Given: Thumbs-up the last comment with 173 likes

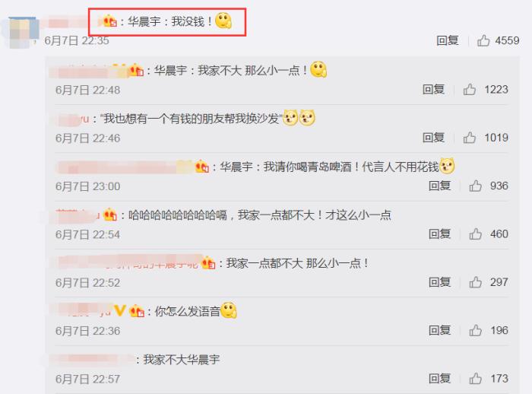Looking at the screenshot, I should pos(475,379).
